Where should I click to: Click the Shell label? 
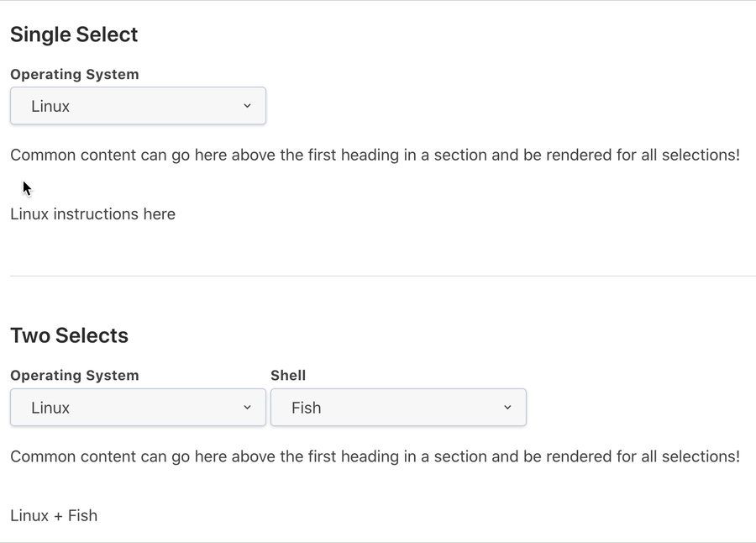288,376
